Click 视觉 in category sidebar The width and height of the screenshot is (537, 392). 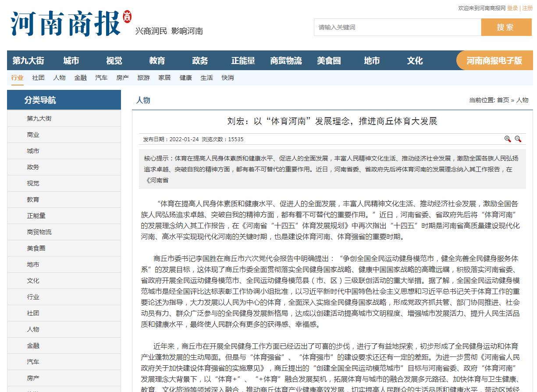click(64, 183)
